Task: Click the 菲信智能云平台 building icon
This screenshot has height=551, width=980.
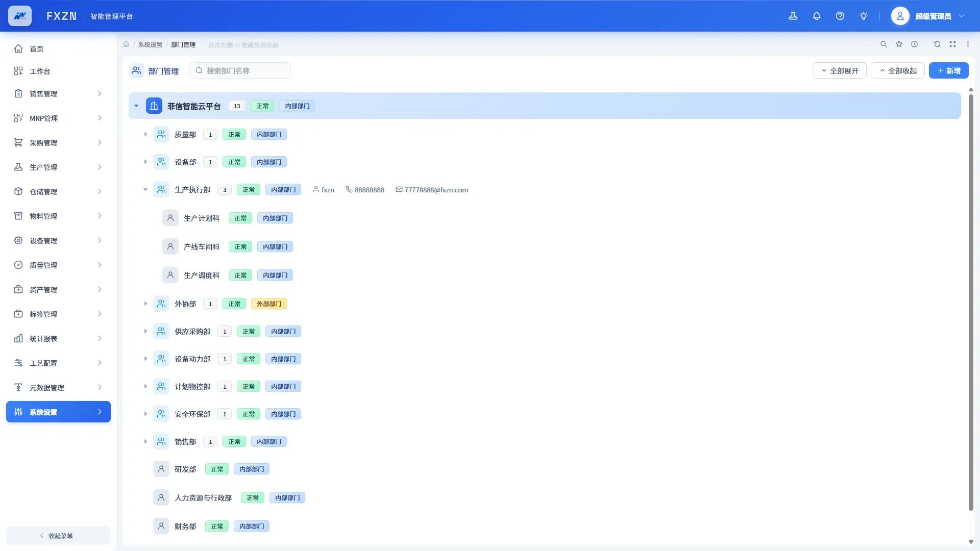Action: [154, 106]
